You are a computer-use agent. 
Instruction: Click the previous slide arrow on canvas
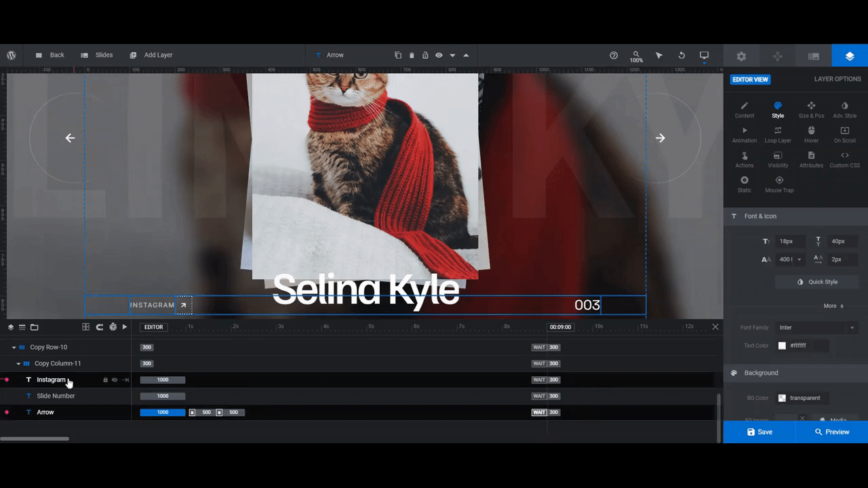coord(70,138)
